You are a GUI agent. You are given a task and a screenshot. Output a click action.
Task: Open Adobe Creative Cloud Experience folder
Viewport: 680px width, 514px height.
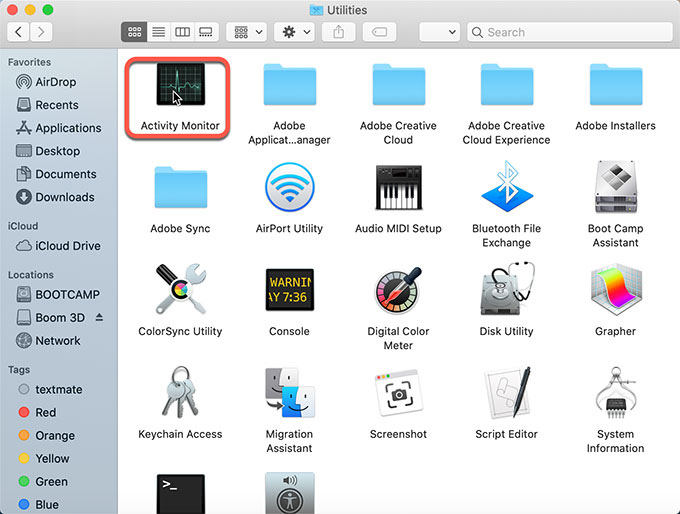point(507,85)
